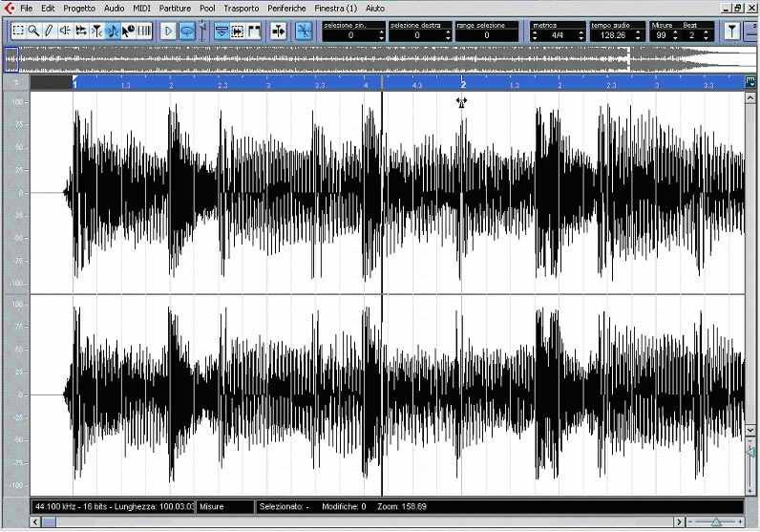Open the Audio menu
The width and height of the screenshot is (760, 532).
tap(114, 8)
